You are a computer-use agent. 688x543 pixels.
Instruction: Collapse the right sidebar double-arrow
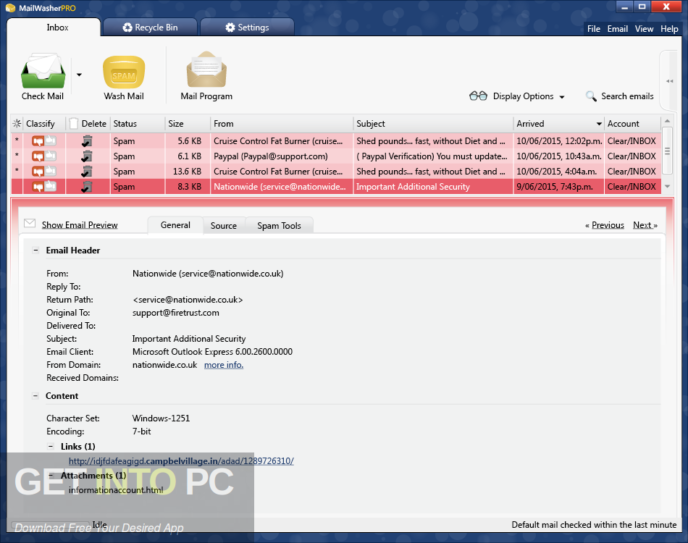pos(670,81)
